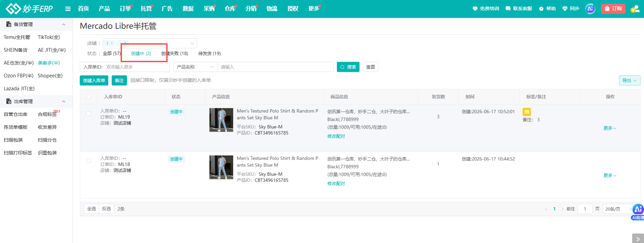Viewport: 644px width, 243px height.
Task: Open the 广告 top menu
Action: pos(167,8)
